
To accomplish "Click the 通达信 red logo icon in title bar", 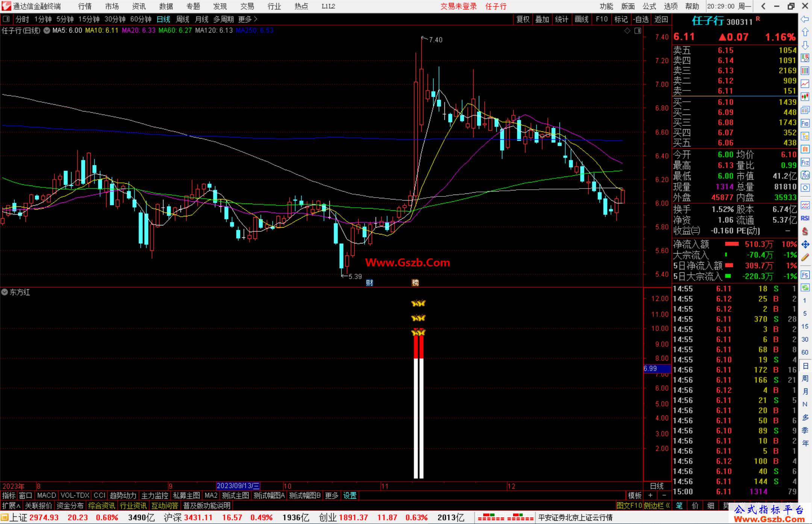I will 6,6.
